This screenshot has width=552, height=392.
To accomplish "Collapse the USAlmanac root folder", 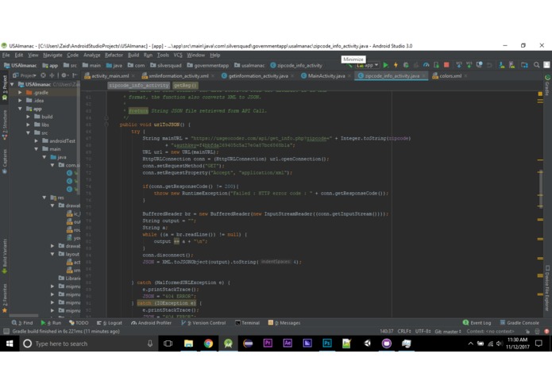I will point(13,84).
